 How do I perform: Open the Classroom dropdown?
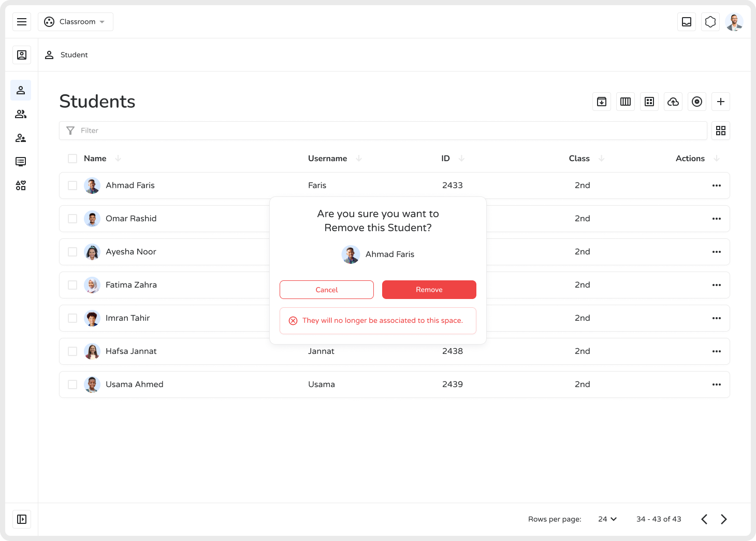pos(76,22)
